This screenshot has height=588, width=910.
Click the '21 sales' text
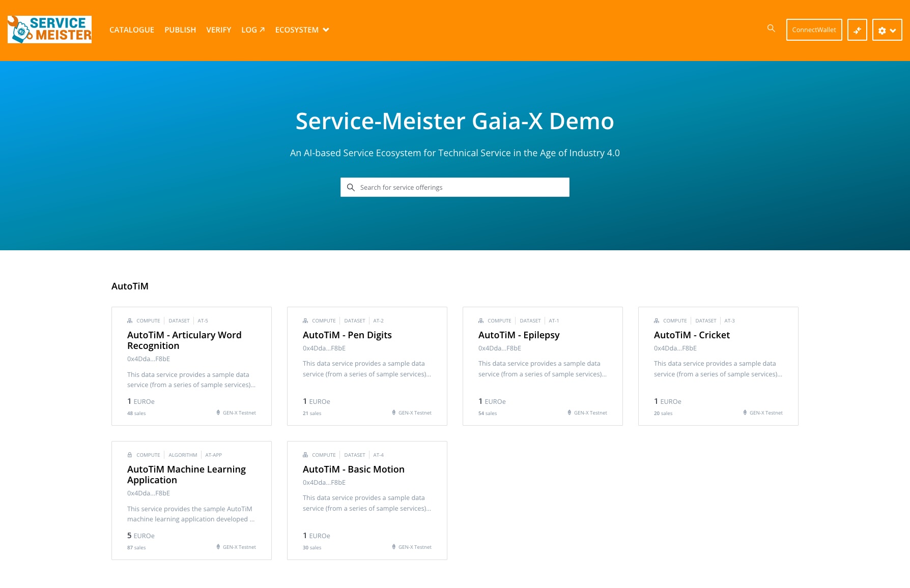coord(312,414)
